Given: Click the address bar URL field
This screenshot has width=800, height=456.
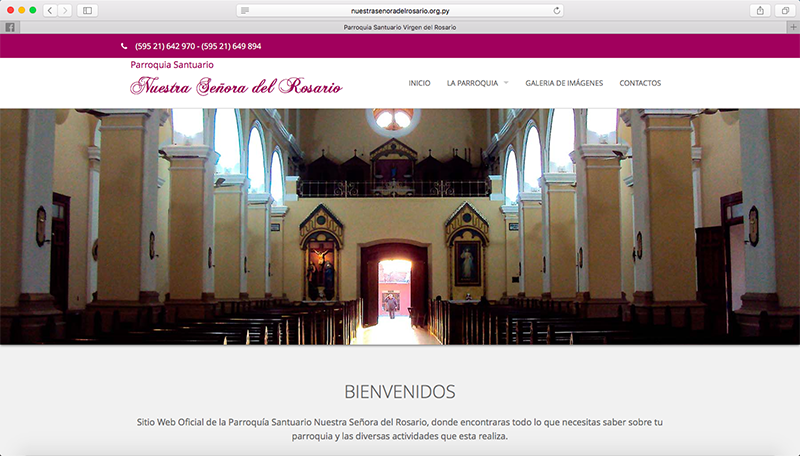Looking at the screenshot, I should coord(400,11).
